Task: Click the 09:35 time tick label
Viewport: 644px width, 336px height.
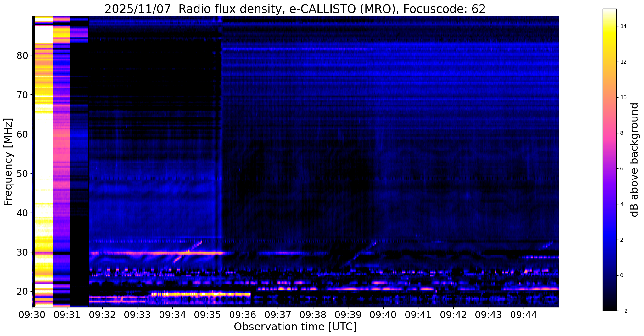Action: click(x=208, y=315)
